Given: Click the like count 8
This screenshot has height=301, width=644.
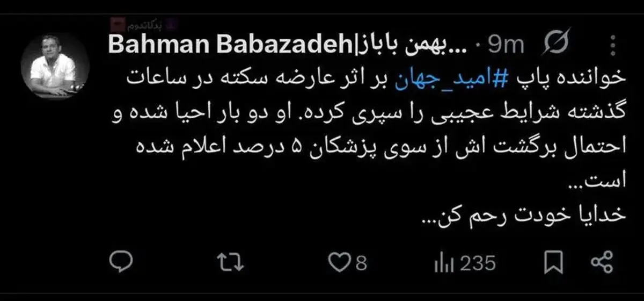Looking at the screenshot, I should click(361, 263).
